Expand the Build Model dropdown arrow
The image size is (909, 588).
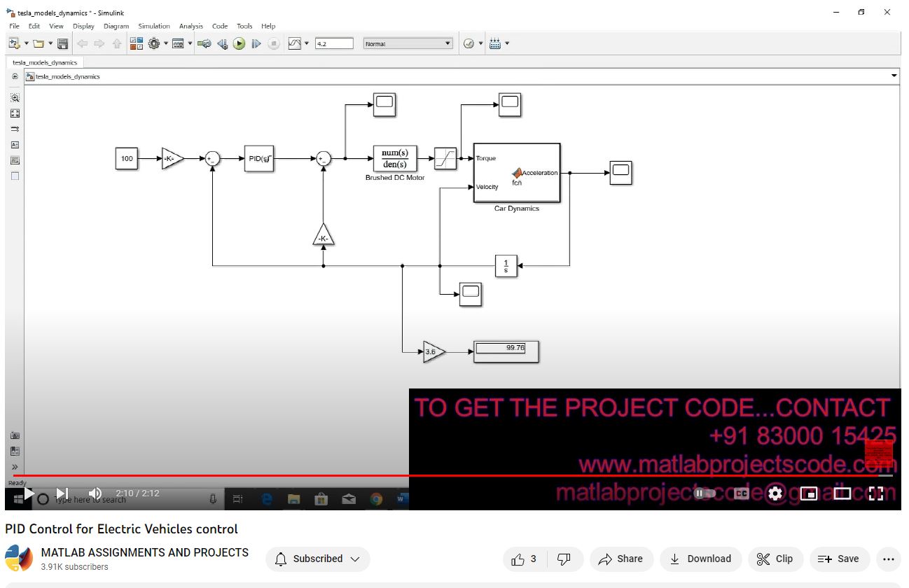(x=507, y=43)
